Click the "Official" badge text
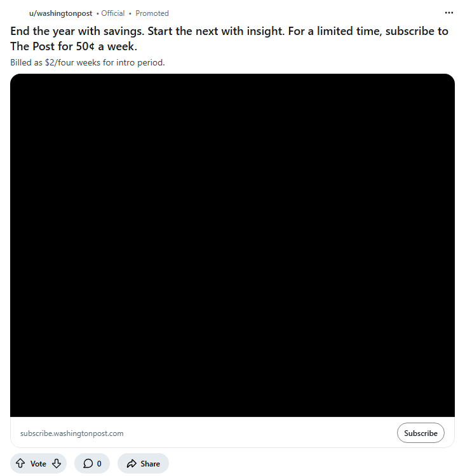 click(113, 13)
